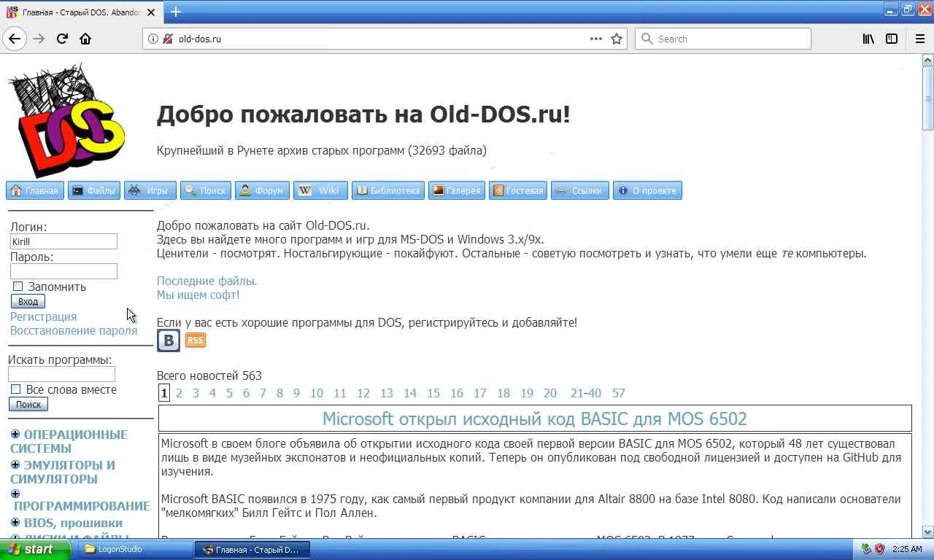Click the Главная - Старый D... taskbar button

tap(252, 549)
